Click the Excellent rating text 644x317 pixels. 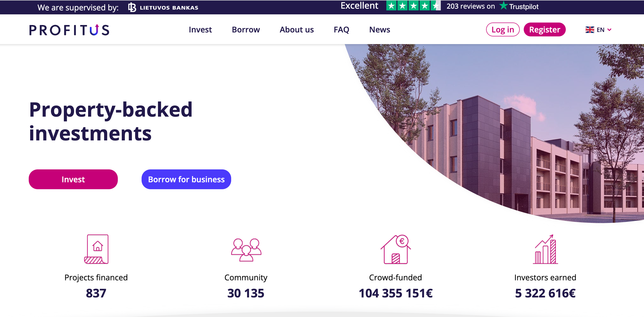click(359, 6)
